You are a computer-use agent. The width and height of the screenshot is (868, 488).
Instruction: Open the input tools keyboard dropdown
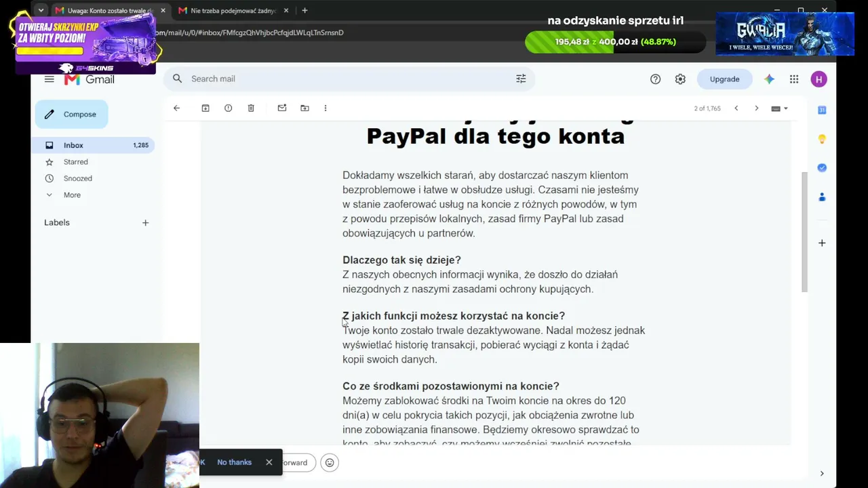(x=779, y=108)
